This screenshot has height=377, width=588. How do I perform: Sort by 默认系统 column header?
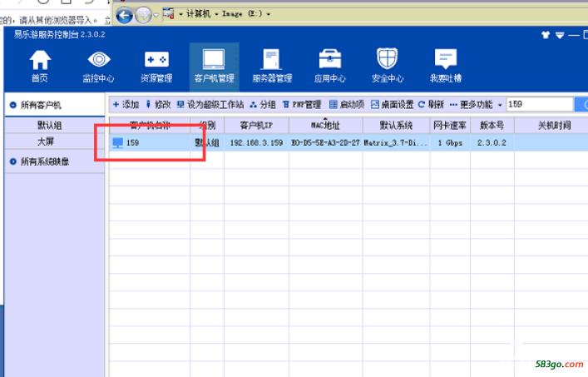(396, 125)
